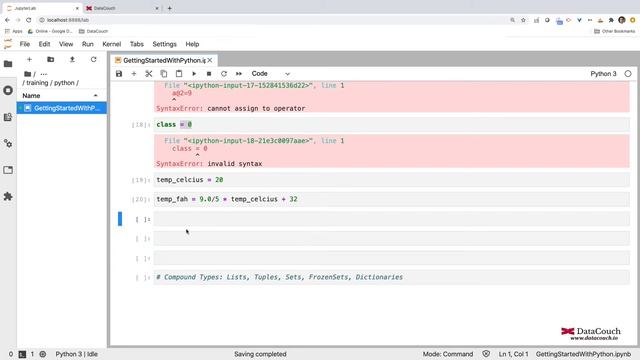The image size is (640, 360).
Task: Close the GettingStartedWithPython notebook tab
Action: pos(210,60)
